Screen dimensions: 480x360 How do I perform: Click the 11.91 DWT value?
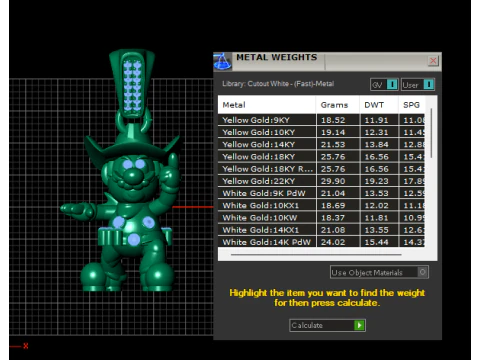(x=376, y=120)
